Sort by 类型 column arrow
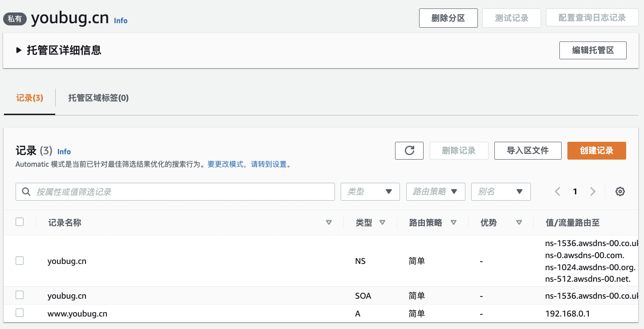The height and width of the screenshot is (329, 644). 382,222
